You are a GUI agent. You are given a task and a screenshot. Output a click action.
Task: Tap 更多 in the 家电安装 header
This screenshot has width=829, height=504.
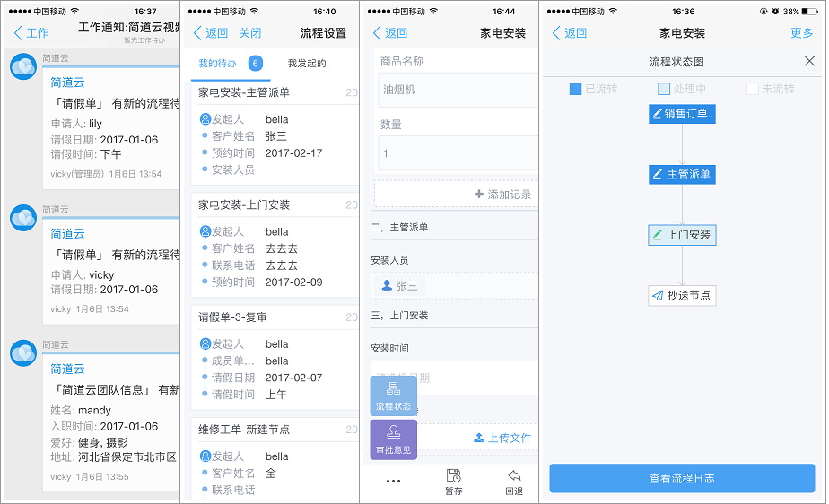coord(801,33)
